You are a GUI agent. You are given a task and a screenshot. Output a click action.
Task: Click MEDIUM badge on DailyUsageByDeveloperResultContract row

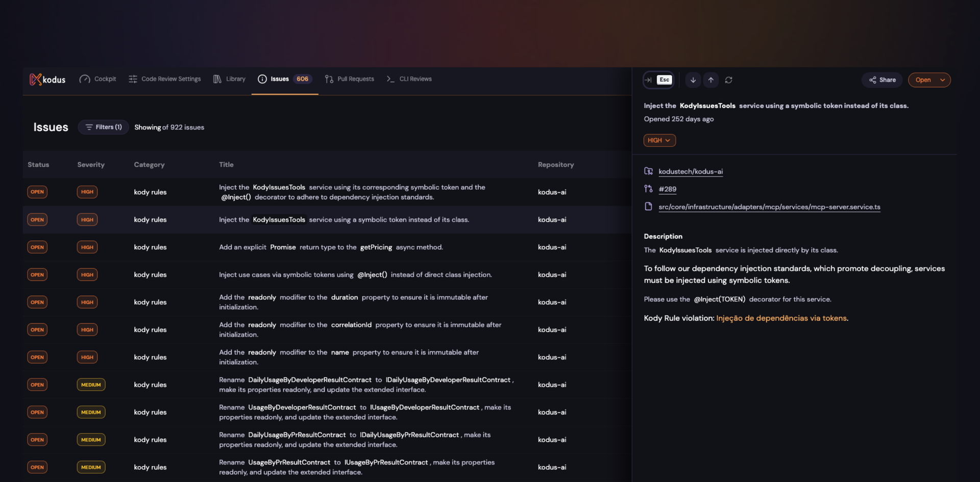[x=91, y=385]
